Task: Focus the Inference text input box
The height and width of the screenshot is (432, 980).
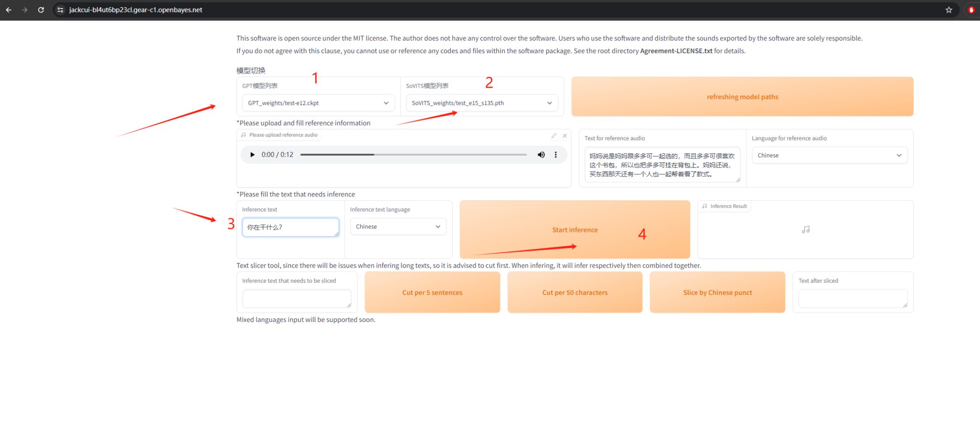Action: (x=290, y=227)
